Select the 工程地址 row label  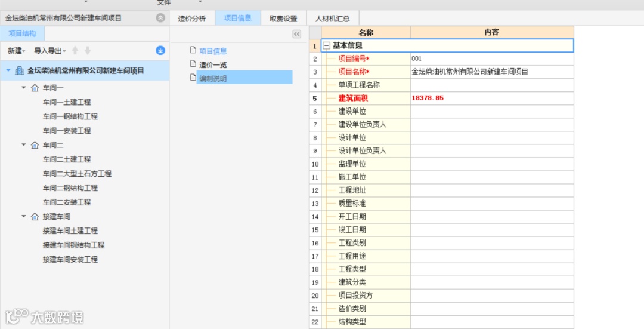click(x=352, y=190)
